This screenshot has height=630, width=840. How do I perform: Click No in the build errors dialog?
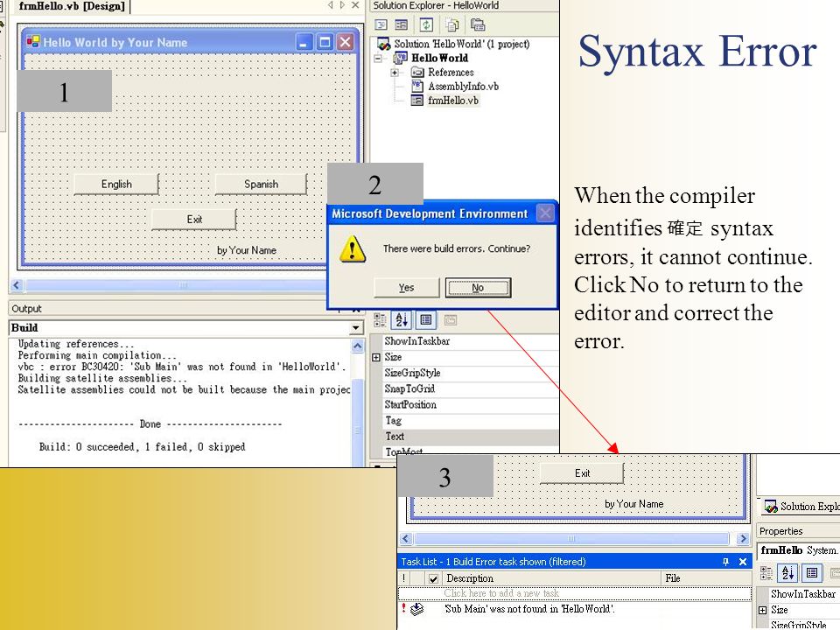478,288
